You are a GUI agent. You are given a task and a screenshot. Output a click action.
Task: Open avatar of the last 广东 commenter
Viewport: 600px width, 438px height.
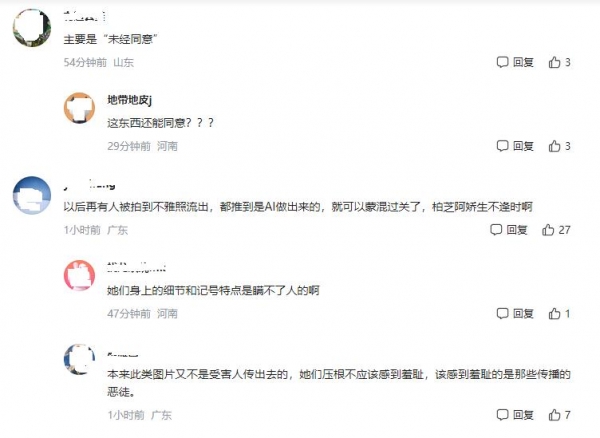[x=79, y=357]
